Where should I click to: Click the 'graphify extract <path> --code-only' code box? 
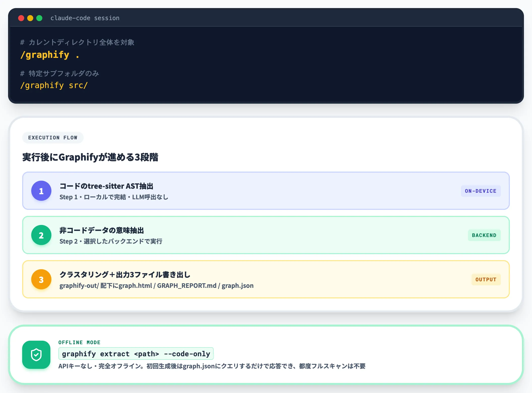136,354
